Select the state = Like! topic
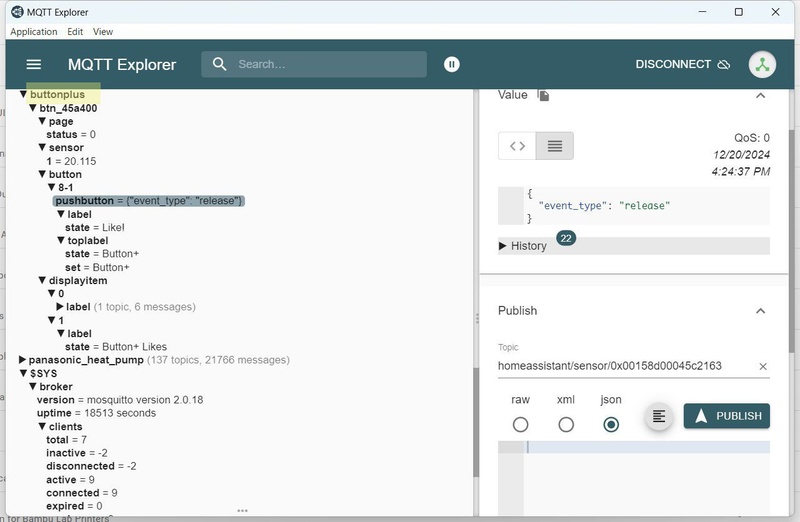The height and width of the screenshot is (522, 800). [x=94, y=228]
